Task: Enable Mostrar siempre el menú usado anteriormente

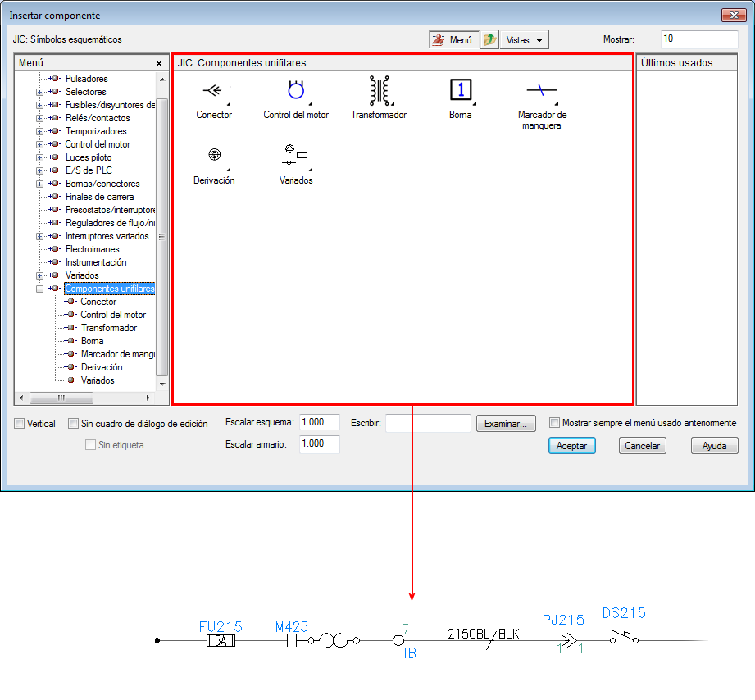Action: coord(555,423)
